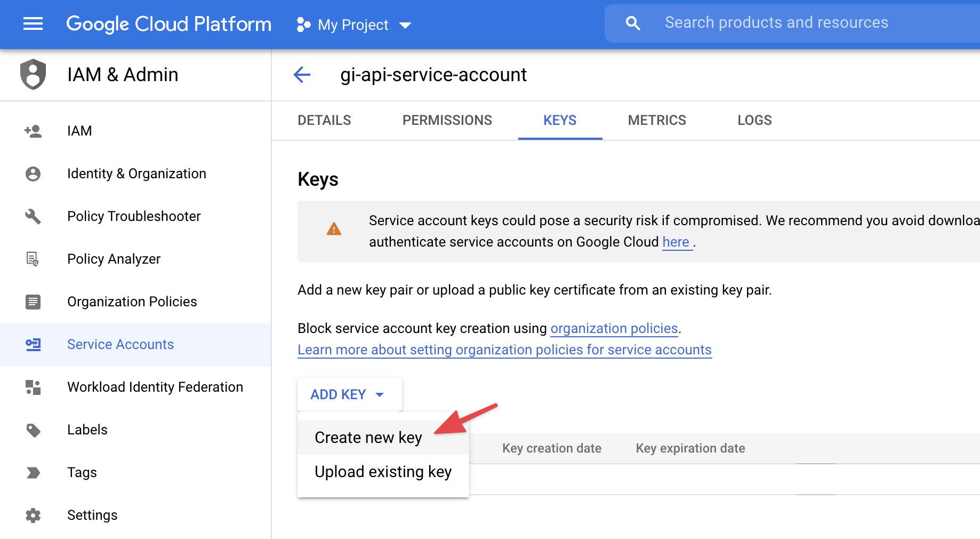
Task: Switch to the DETAILS tab
Action: (324, 120)
